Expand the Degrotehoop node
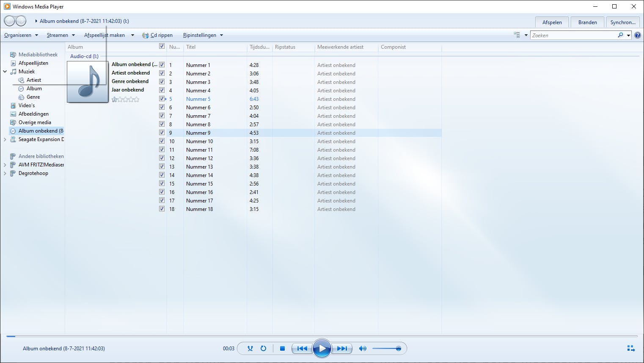 (5, 173)
